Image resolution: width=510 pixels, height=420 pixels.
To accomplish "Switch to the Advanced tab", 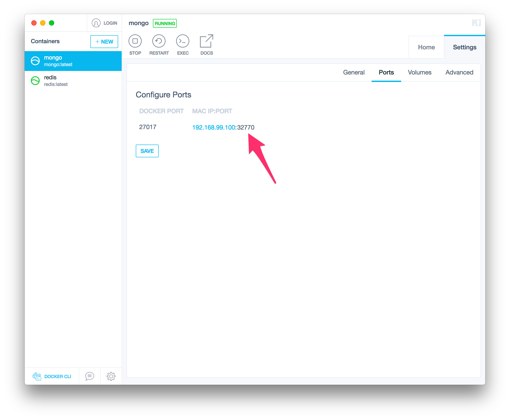I will point(460,72).
